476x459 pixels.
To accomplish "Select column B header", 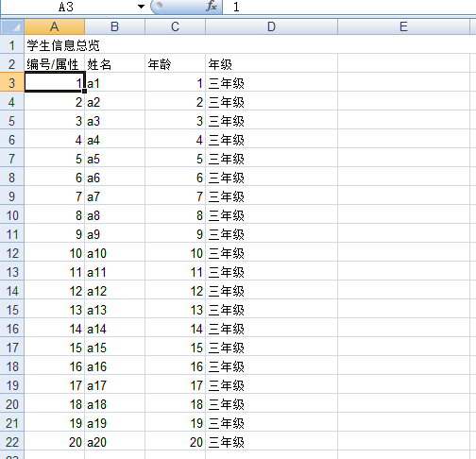I will point(115,26).
